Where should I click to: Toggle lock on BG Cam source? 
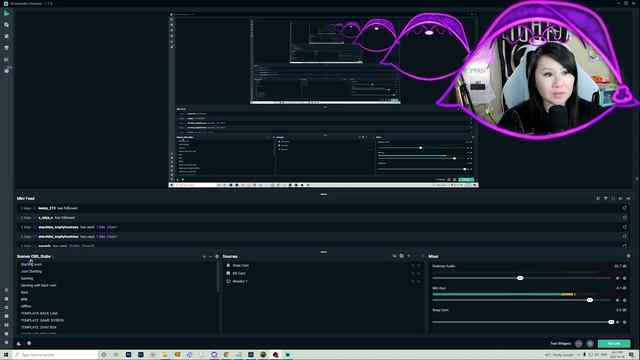click(413, 273)
